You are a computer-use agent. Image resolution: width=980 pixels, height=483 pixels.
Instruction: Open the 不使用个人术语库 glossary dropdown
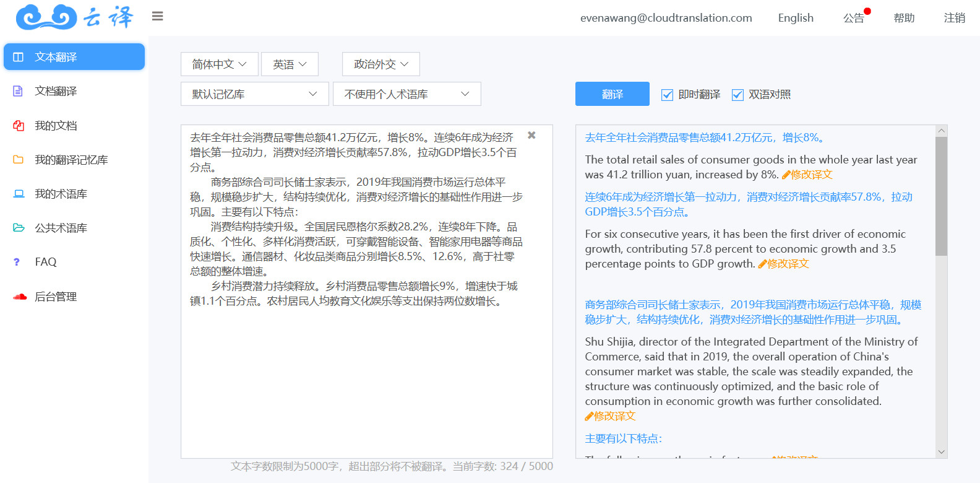(x=407, y=94)
